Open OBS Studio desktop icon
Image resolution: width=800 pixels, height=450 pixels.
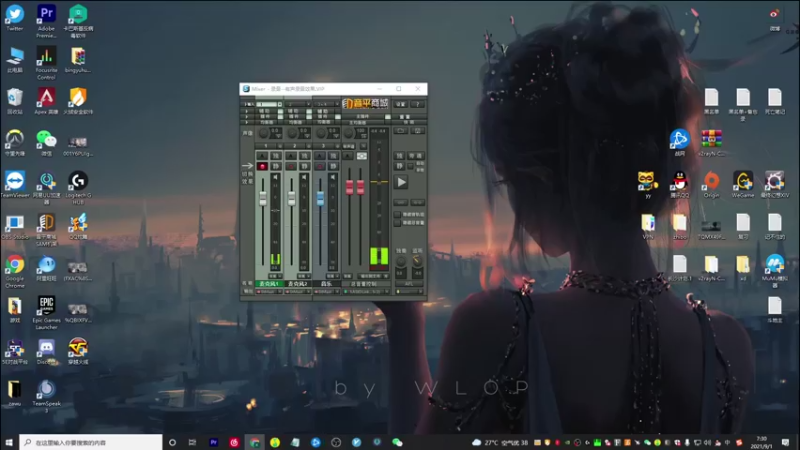point(15,226)
